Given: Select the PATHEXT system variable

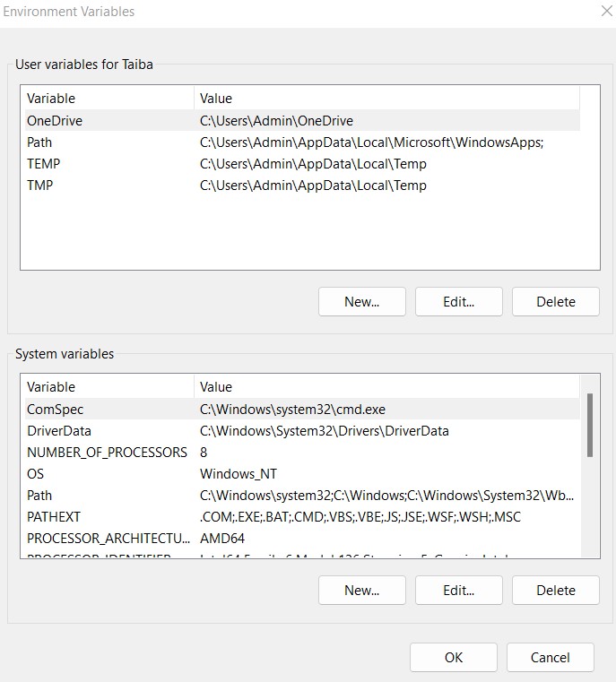Looking at the screenshot, I should tap(55, 517).
